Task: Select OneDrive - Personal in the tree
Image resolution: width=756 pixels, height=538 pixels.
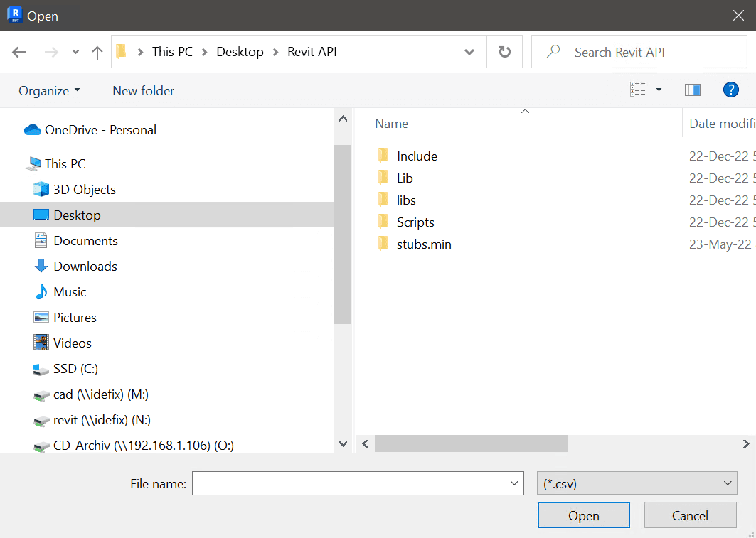Action: (100, 129)
